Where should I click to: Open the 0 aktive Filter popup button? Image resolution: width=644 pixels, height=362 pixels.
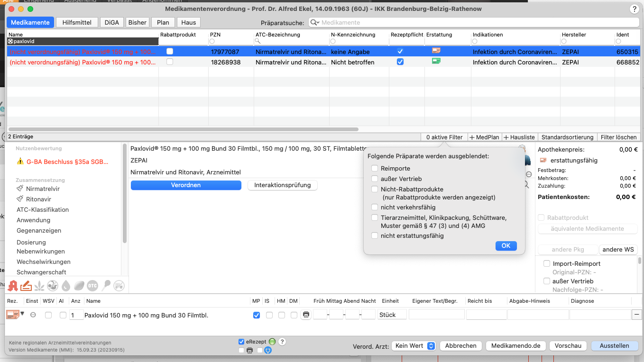pos(444,137)
